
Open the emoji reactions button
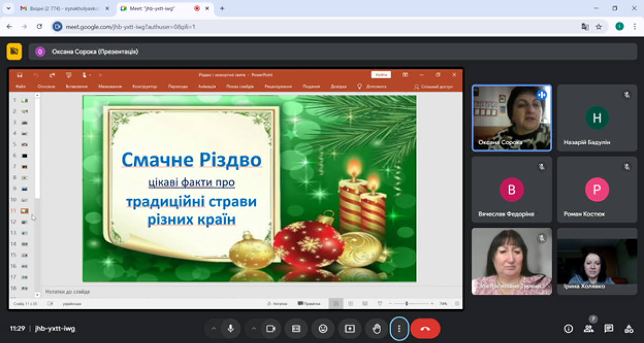click(x=323, y=329)
